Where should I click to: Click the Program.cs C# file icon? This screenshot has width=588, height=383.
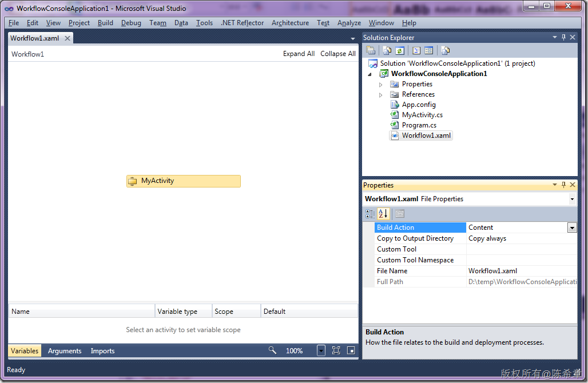click(x=395, y=125)
